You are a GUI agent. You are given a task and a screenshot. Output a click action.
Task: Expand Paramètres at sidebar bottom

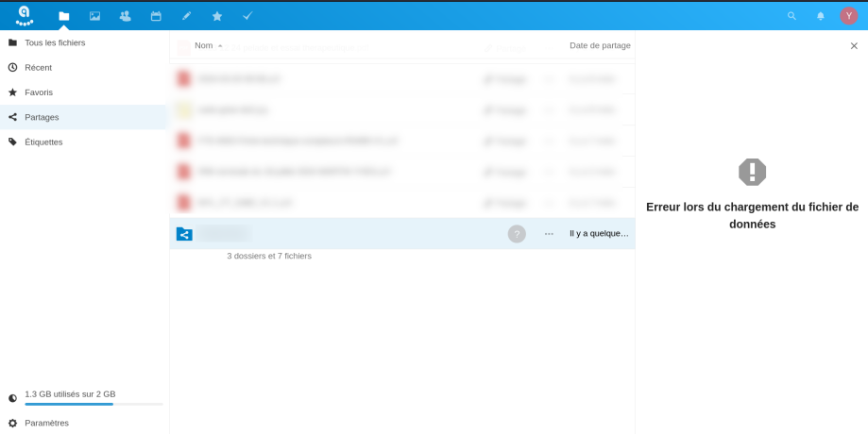click(x=46, y=424)
